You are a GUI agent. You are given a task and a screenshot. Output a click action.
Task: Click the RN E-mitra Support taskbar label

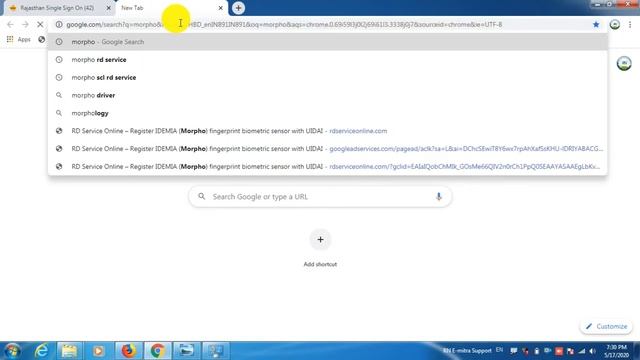pos(467,351)
